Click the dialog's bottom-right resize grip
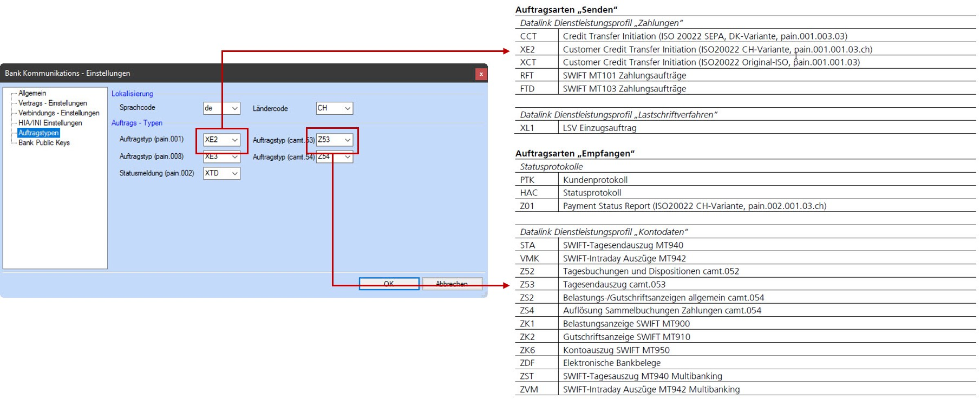Image resolution: width=980 pixels, height=399 pixels. [x=484, y=294]
